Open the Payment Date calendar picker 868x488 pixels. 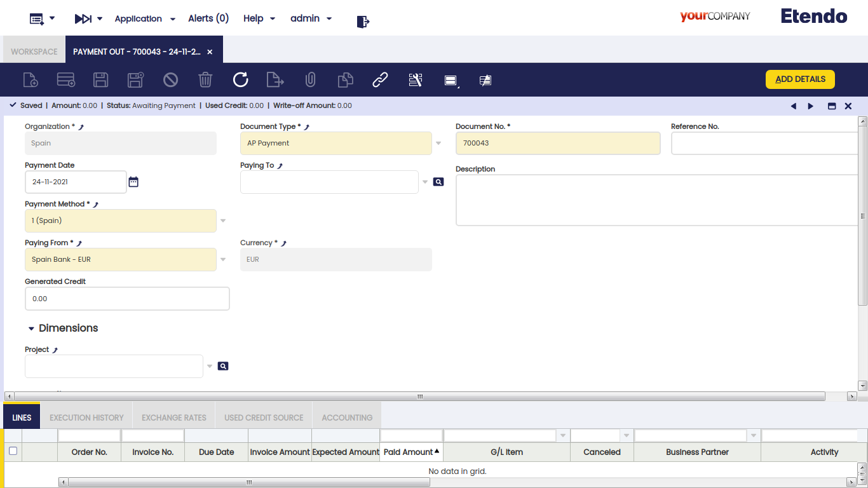click(x=133, y=182)
